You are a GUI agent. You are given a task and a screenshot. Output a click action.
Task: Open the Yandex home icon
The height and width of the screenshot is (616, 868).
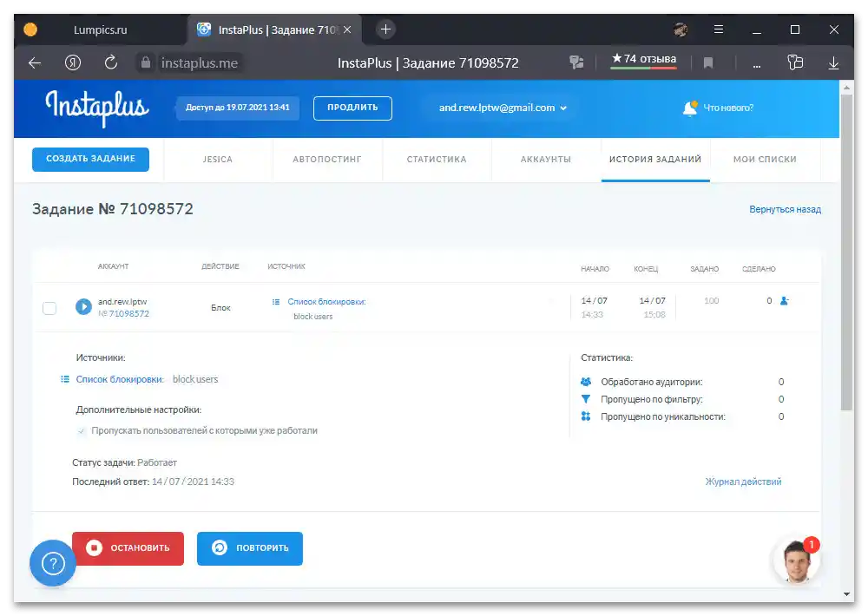pos(73,63)
